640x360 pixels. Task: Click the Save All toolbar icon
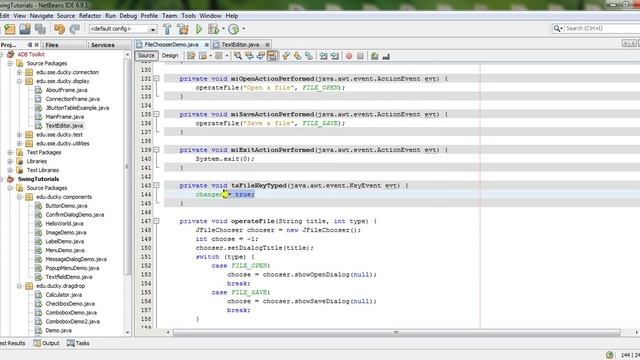point(40,29)
